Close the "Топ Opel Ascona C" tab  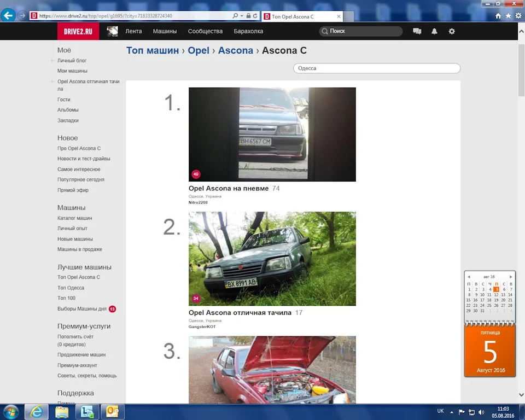click(339, 16)
